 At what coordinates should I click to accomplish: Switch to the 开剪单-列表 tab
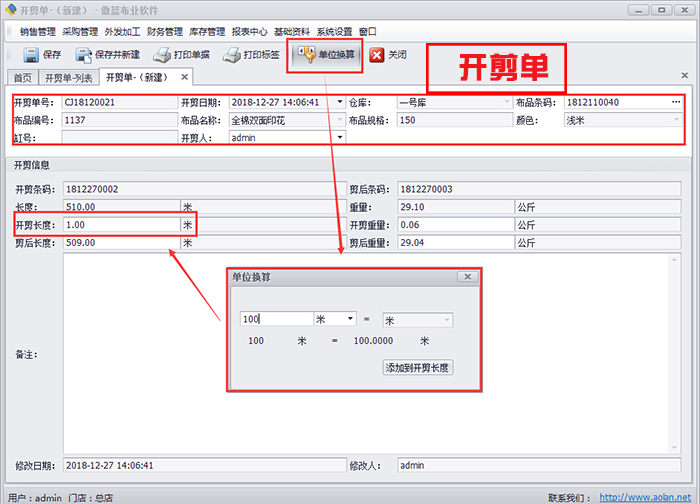point(70,78)
